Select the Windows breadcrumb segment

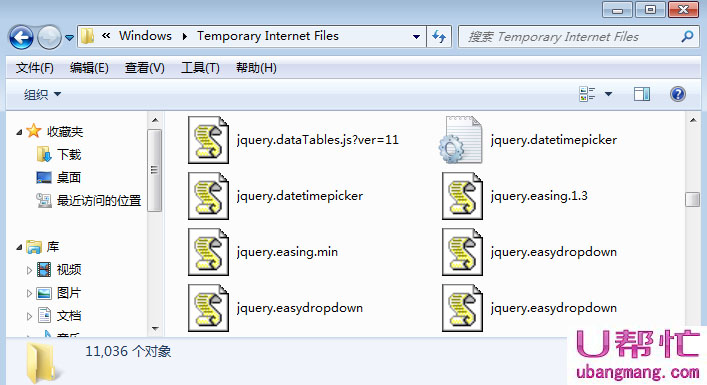pos(145,36)
